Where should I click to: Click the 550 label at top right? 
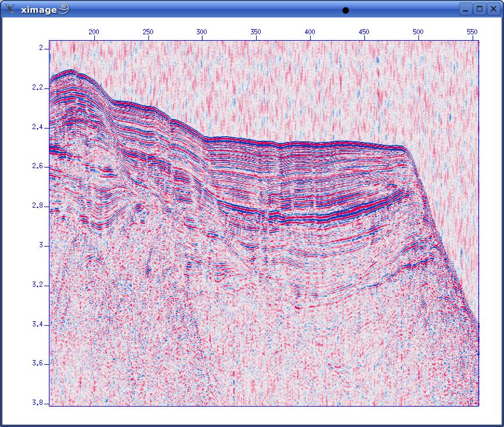pyautogui.click(x=471, y=31)
